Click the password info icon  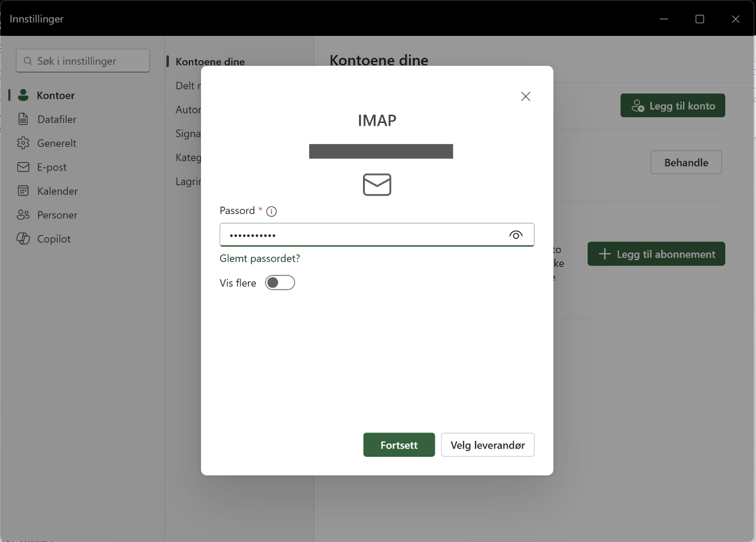pyautogui.click(x=271, y=211)
